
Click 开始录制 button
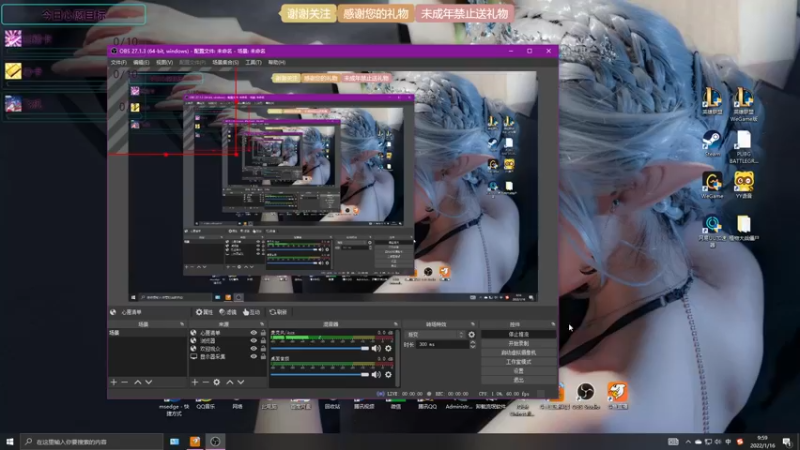point(518,343)
